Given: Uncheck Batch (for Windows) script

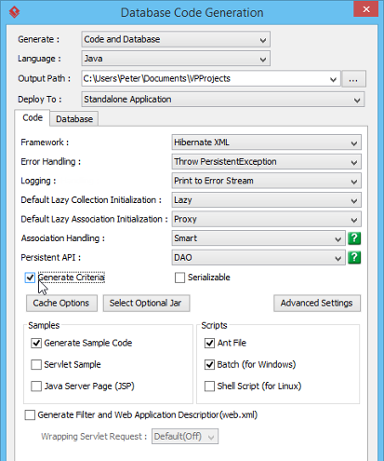Looking at the screenshot, I should tap(209, 365).
